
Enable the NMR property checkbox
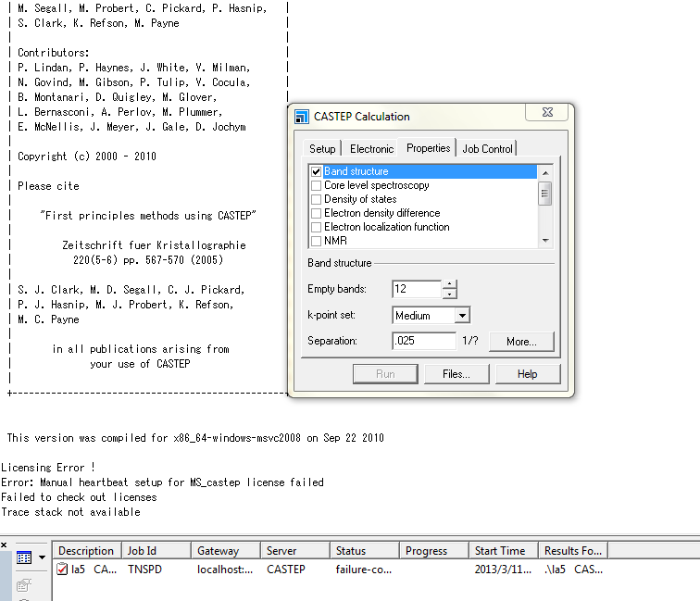click(x=316, y=241)
